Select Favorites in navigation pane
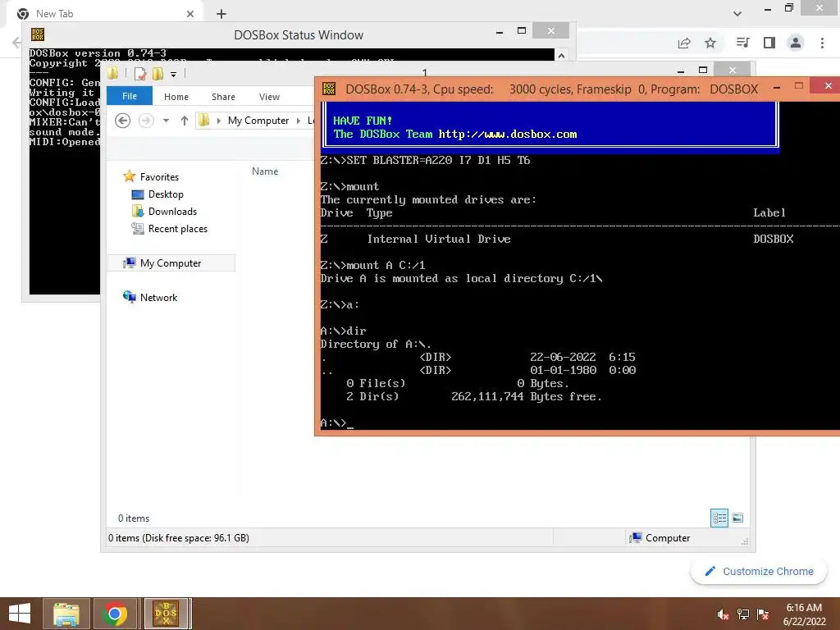Image resolution: width=840 pixels, height=630 pixels. 159,177
